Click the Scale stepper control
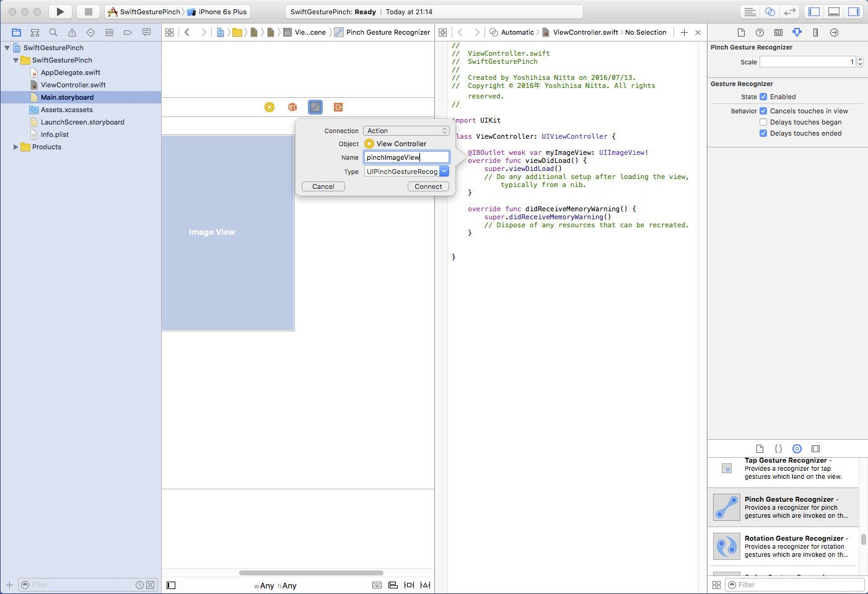This screenshot has height=594, width=868. click(860, 62)
